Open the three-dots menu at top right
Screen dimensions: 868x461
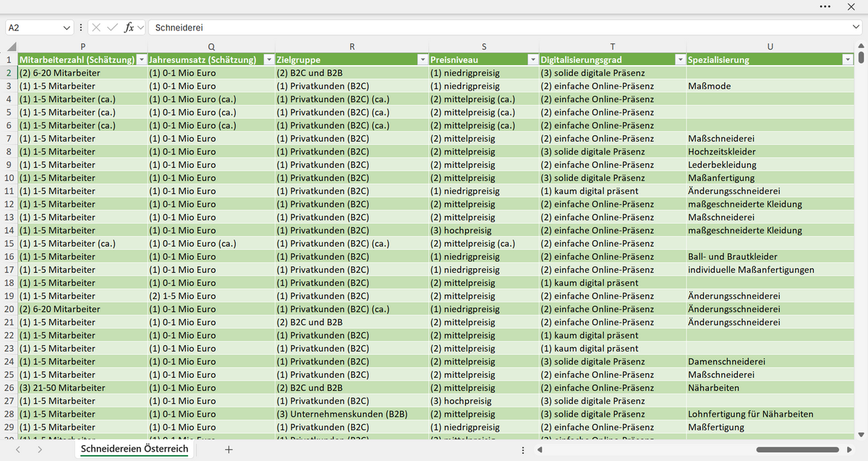click(x=825, y=7)
